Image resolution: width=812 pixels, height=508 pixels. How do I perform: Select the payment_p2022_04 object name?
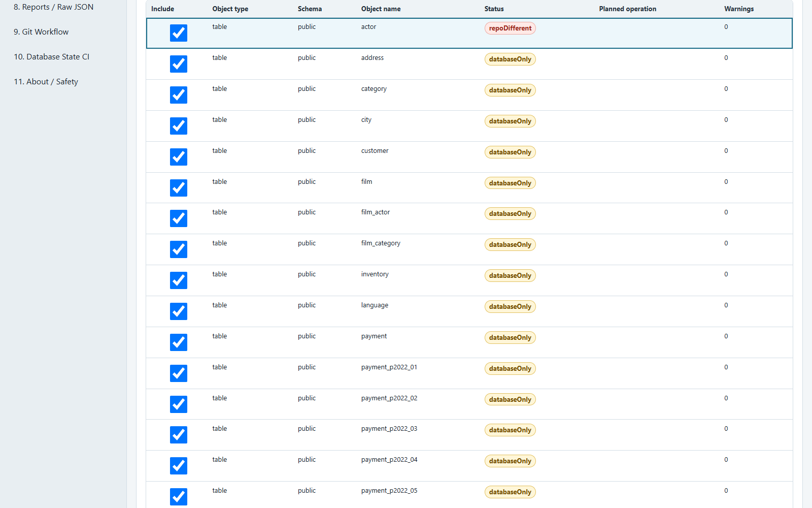(x=389, y=460)
